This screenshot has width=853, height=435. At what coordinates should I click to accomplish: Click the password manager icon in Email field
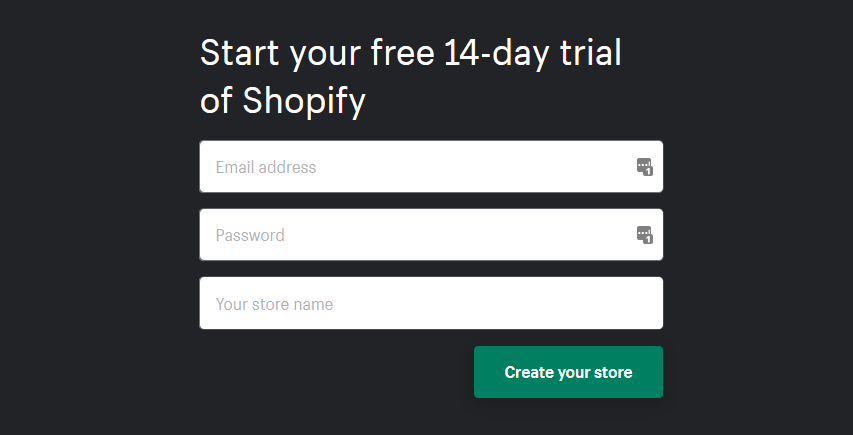click(x=645, y=167)
